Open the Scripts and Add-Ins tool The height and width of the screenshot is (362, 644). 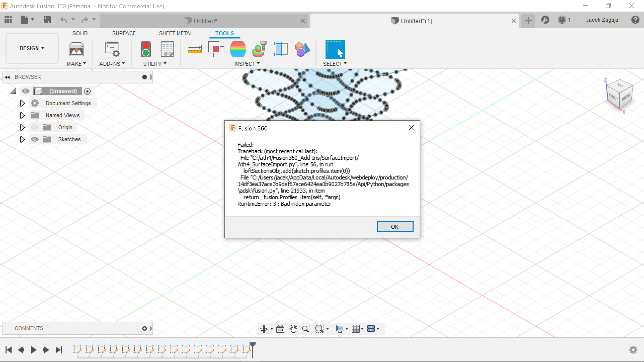tap(112, 49)
